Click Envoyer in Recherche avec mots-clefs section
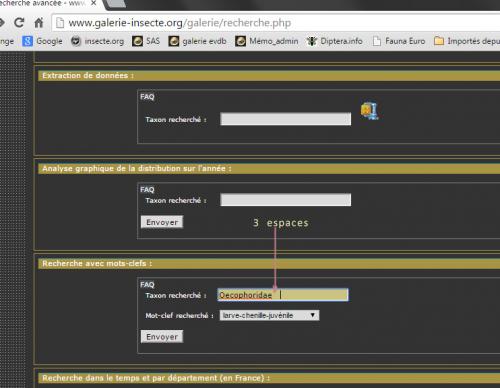500x388 pixels. point(162,337)
